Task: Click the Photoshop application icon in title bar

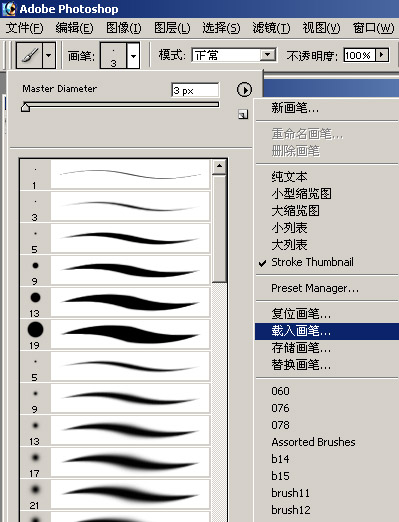Action: pos(9,9)
